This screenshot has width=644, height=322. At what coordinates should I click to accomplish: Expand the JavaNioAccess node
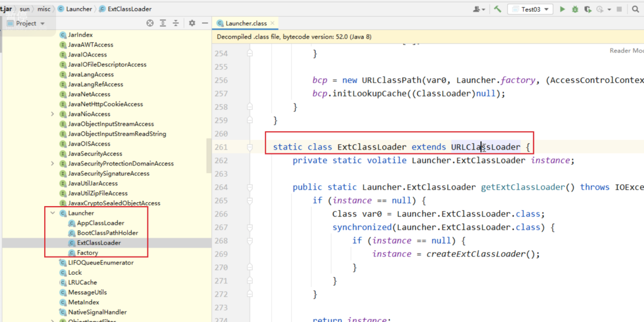(x=52, y=114)
